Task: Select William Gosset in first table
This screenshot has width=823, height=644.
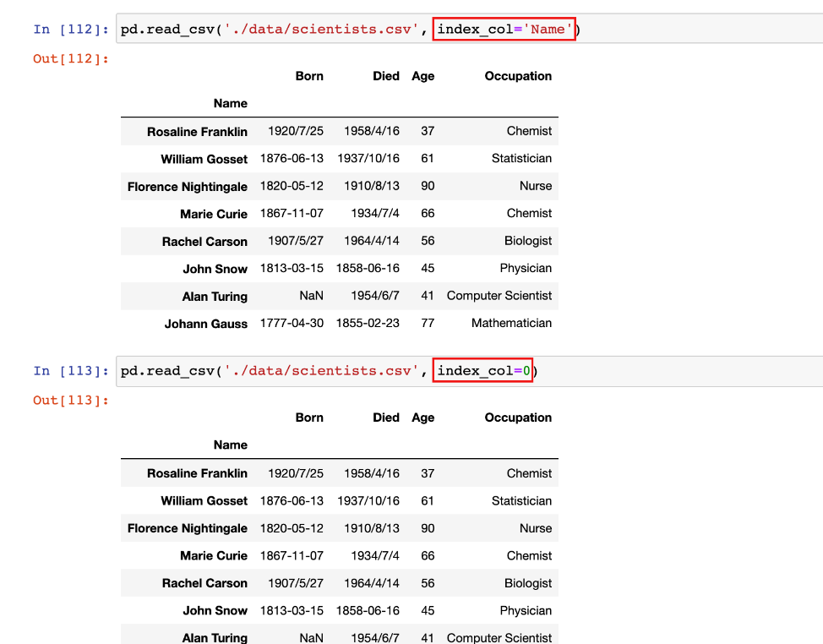Action: (204, 159)
